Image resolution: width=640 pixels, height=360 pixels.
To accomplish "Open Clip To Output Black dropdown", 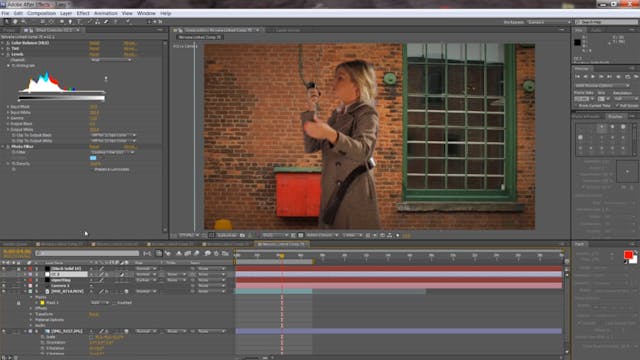I will pyautogui.click(x=113, y=135).
